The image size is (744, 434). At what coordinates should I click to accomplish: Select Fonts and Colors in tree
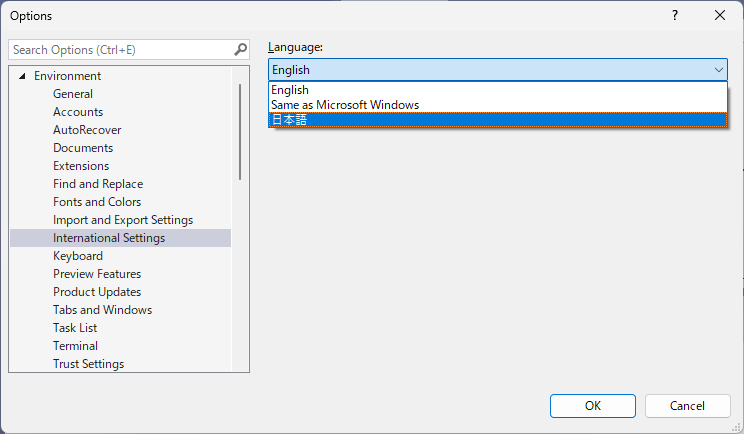coord(97,202)
